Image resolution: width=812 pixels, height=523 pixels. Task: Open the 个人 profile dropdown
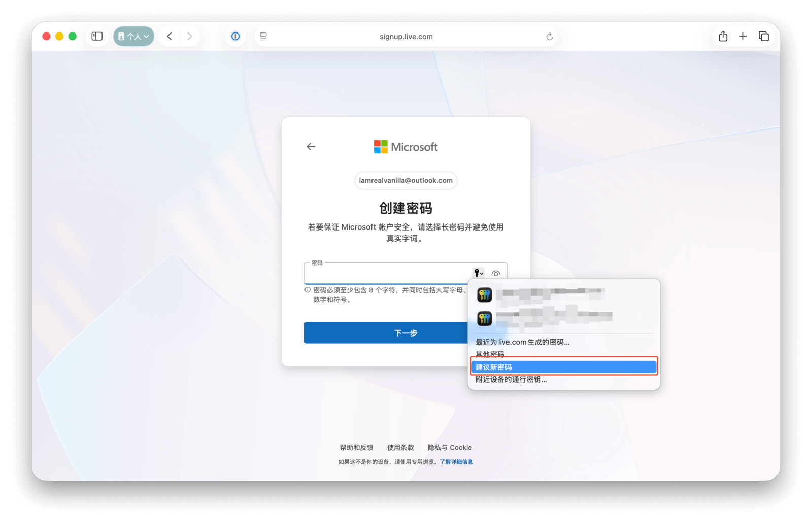click(133, 36)
